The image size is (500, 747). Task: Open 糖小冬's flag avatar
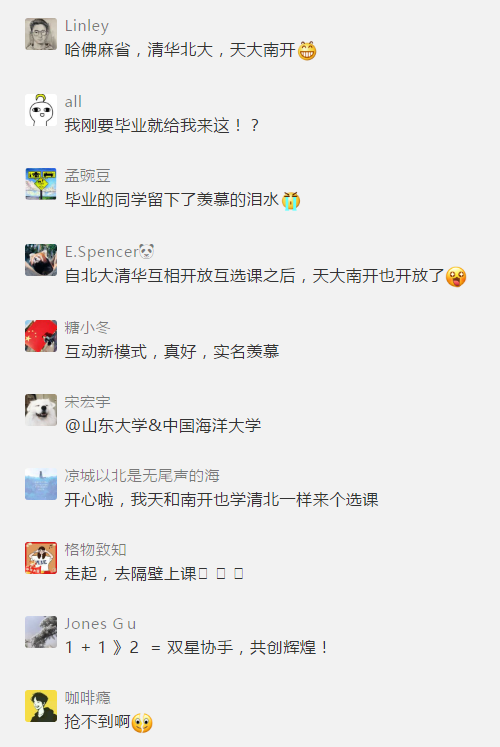[x=41, y=336]
